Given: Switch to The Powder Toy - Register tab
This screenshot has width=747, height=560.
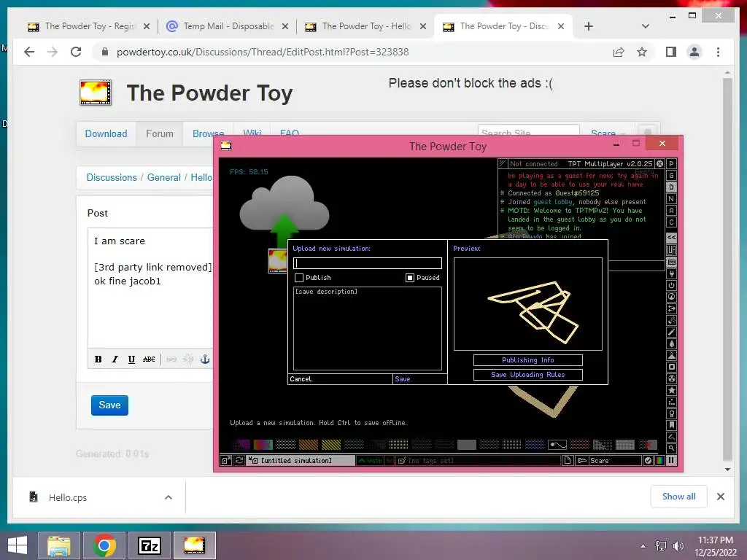Looking at the screenshot, I should pyautogui.click(x=89, y=26).
